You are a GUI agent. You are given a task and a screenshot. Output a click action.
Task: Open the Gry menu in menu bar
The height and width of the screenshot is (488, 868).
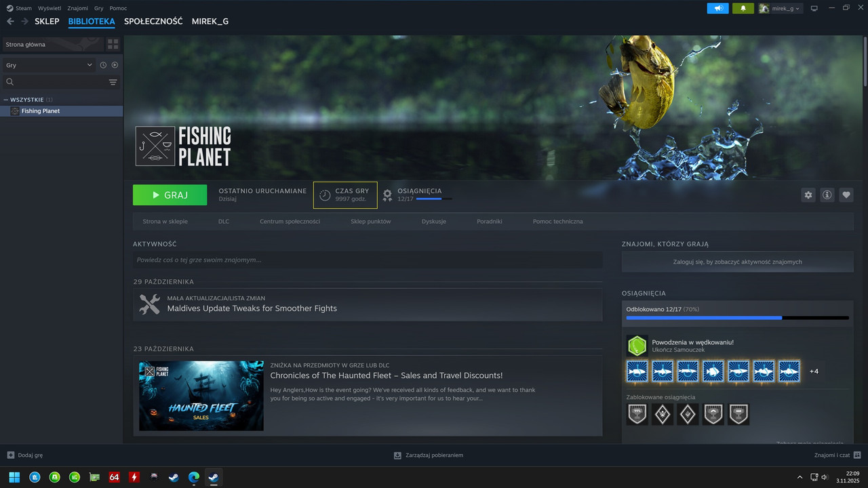pyautogui.click(x=99, y=8)
